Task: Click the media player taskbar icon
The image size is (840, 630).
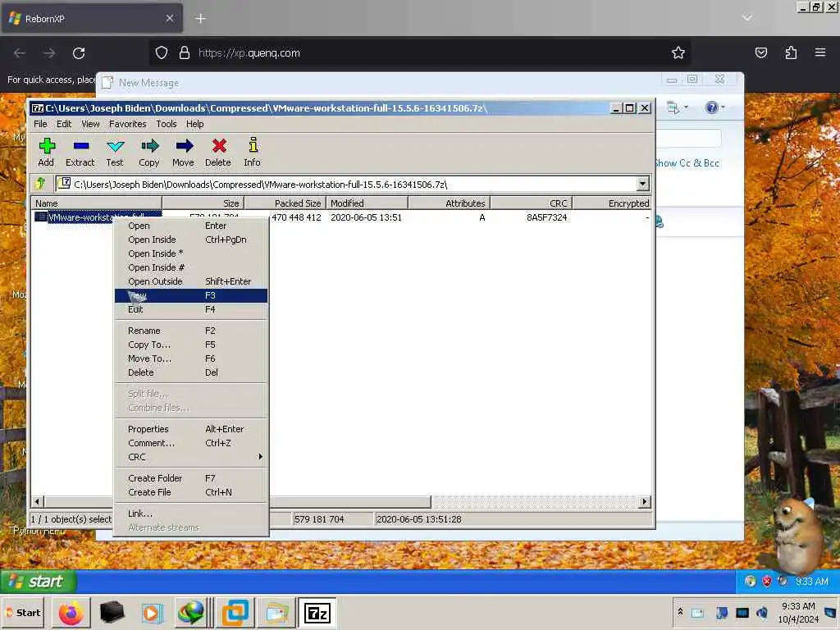Action: [152, 613]
